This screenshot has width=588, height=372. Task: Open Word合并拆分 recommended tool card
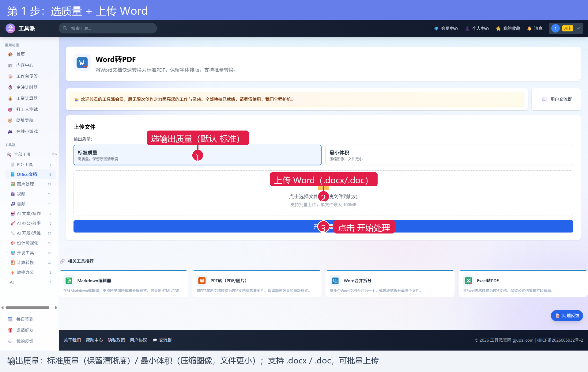pos(390,283)
